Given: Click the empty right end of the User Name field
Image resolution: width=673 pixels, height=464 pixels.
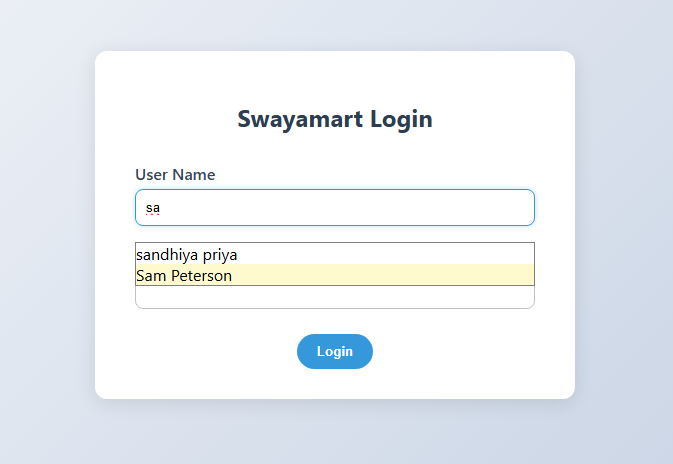Looking at the screenshot, I should pos(480,207).
